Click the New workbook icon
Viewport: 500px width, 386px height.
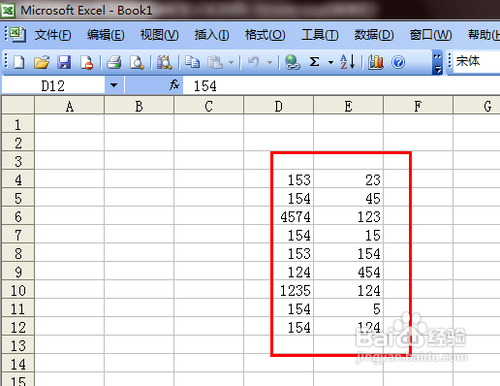(19, 62)
